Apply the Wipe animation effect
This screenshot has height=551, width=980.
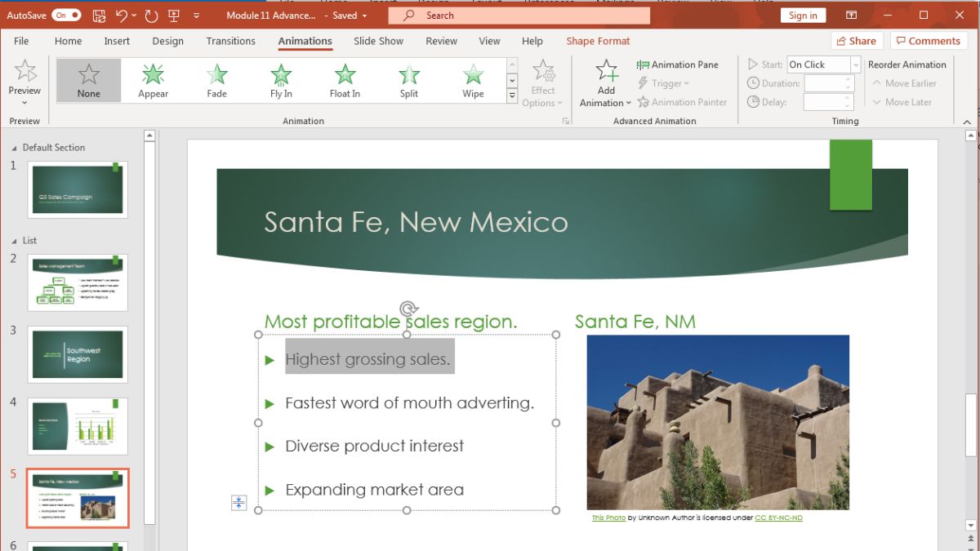pos(473,79)
